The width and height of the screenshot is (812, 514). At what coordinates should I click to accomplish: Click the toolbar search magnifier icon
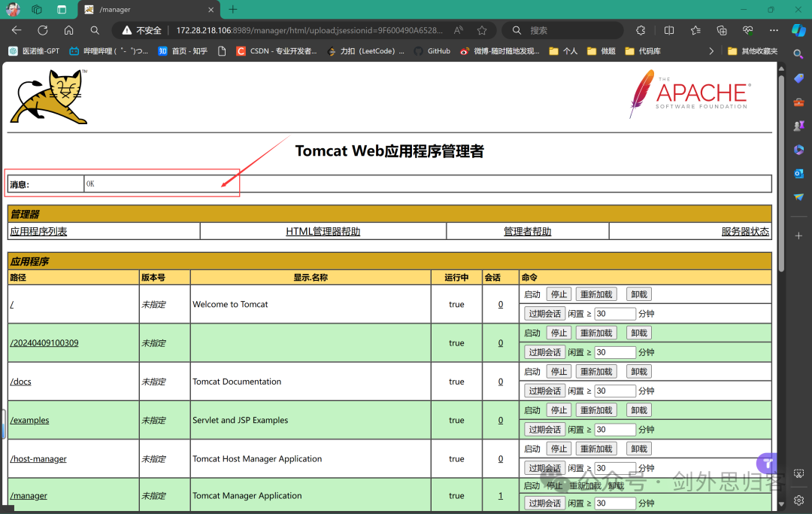click(x=94, y=30)
